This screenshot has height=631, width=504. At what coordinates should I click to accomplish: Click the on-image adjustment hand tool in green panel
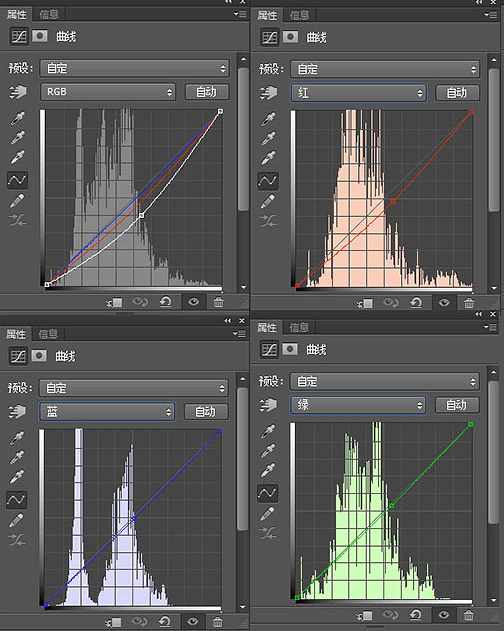pos(268,404)
